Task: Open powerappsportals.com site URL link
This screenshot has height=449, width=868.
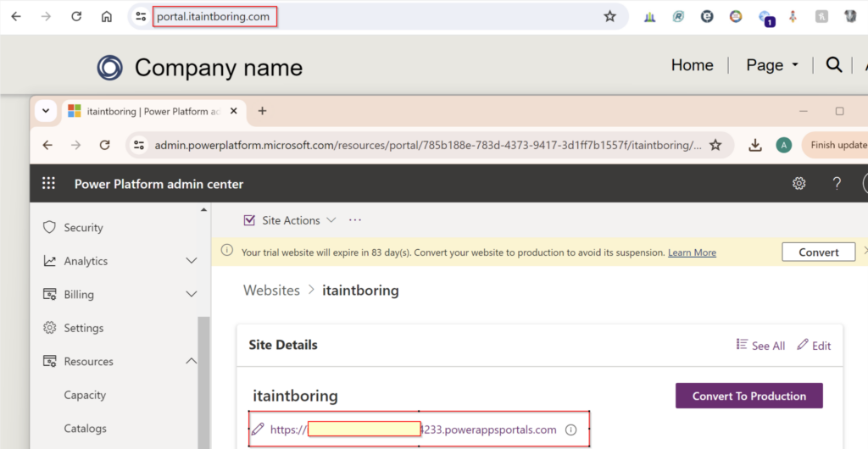Action: (x=413, y=430)
